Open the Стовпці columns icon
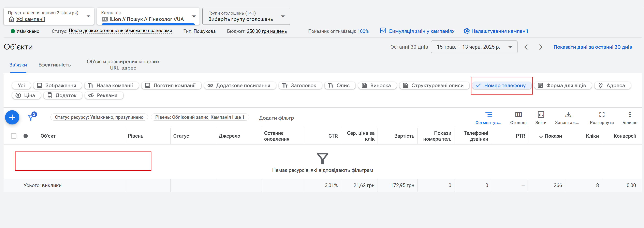 tap(518, 115)
